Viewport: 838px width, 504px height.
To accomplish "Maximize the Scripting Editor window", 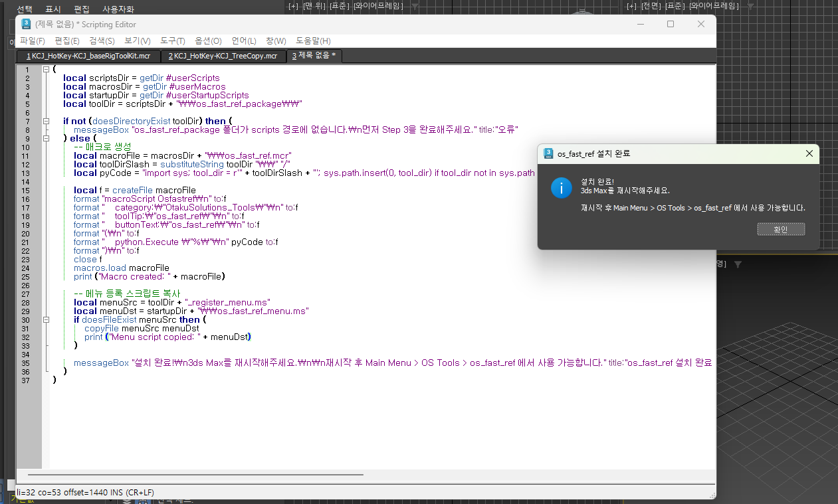I will pos(670,24).
